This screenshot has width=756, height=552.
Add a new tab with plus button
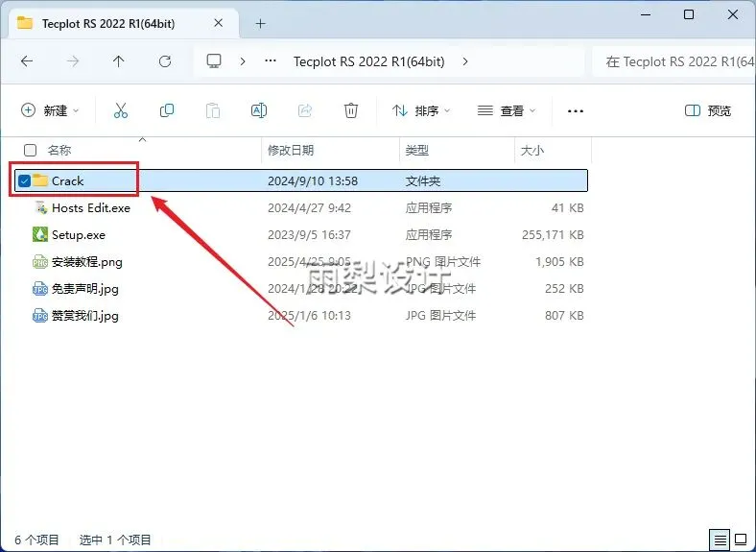coord(260,23)
